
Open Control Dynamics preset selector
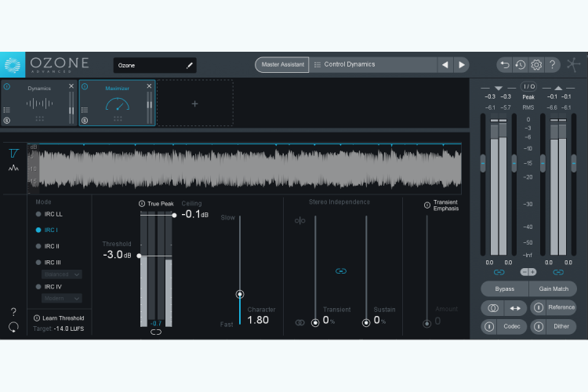(x=373, y=64)
